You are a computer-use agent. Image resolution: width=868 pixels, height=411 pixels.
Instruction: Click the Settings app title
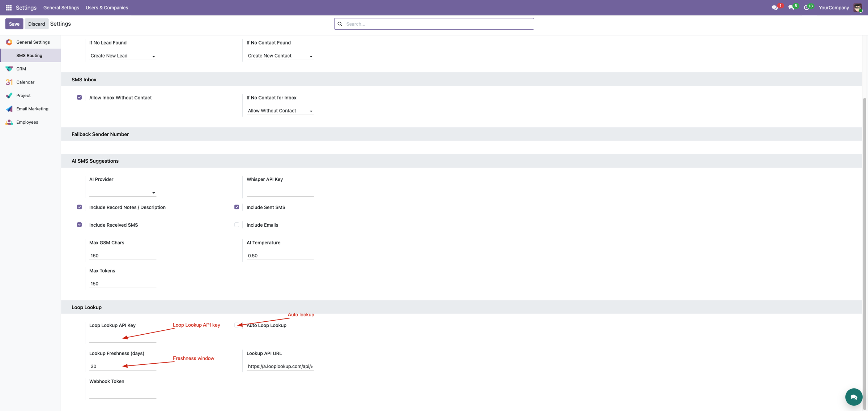[26, 8]
